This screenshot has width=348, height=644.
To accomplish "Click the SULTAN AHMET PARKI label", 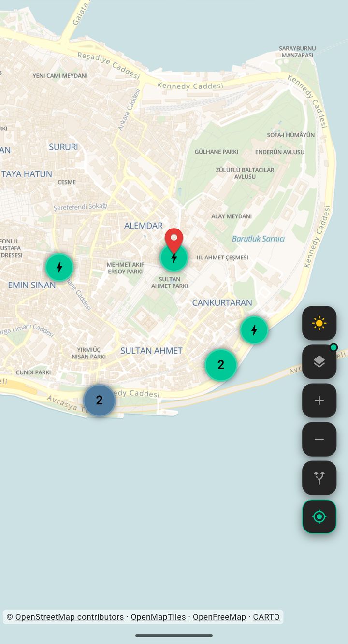I will 170,283.
